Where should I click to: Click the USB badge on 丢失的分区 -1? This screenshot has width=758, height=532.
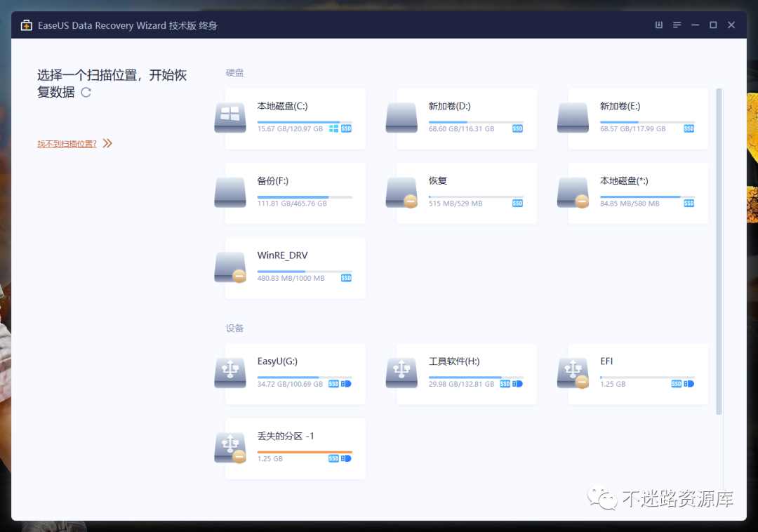pyautogui.click(x=346, y=458)
